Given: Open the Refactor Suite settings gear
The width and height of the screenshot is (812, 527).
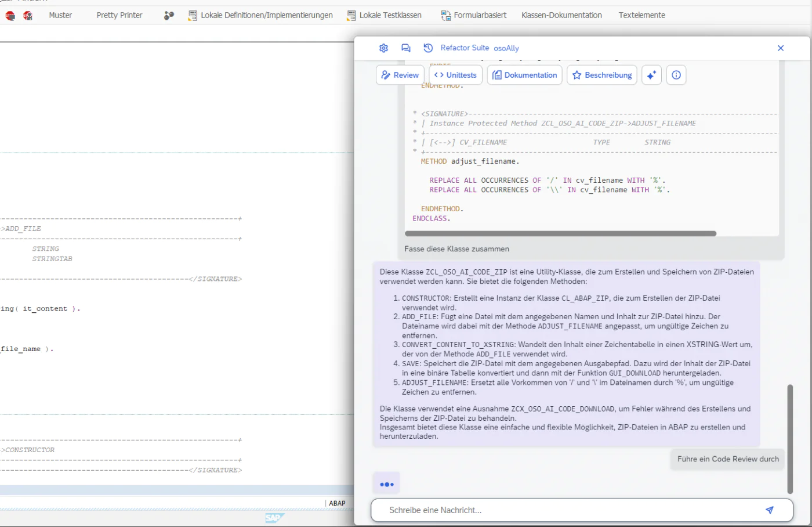Looking at the screenshot, I should [383, 48].
